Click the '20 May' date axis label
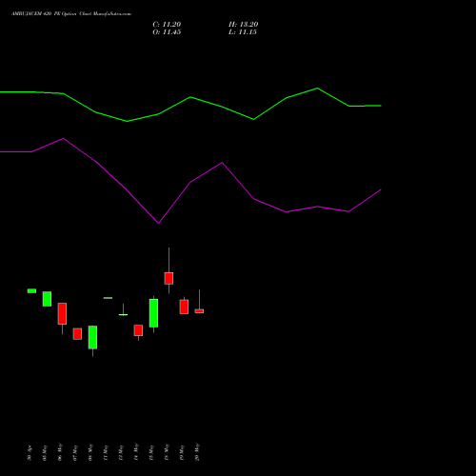 click(x=197, y=452)
